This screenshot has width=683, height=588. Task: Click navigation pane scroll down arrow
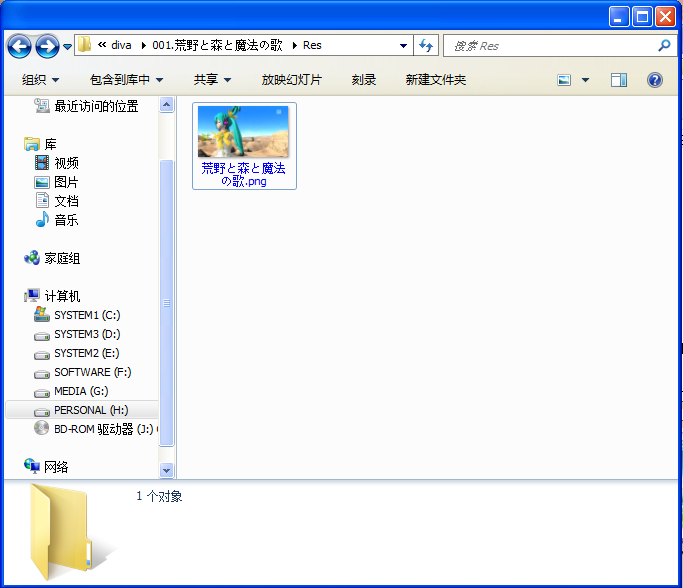click(166, 470)
